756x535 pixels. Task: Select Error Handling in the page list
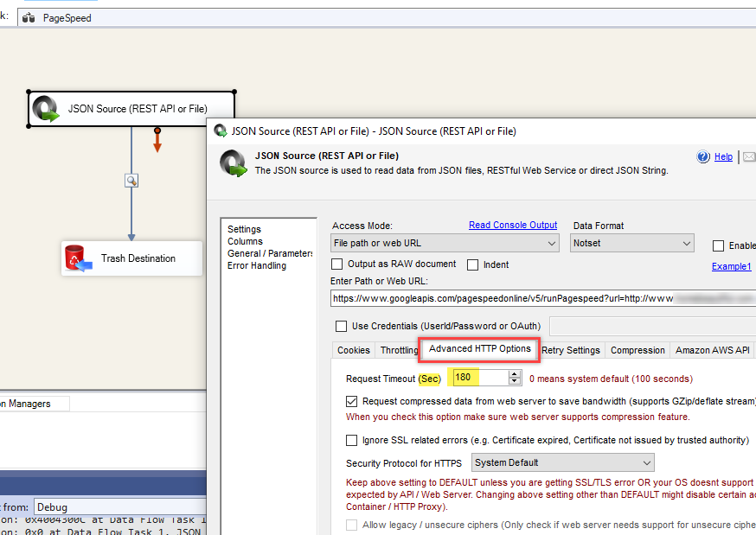pyautogui.click(x=257, y=265)
